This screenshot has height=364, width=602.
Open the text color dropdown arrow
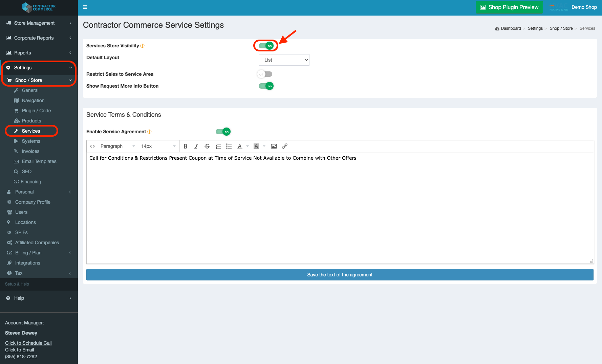(248, 146)
